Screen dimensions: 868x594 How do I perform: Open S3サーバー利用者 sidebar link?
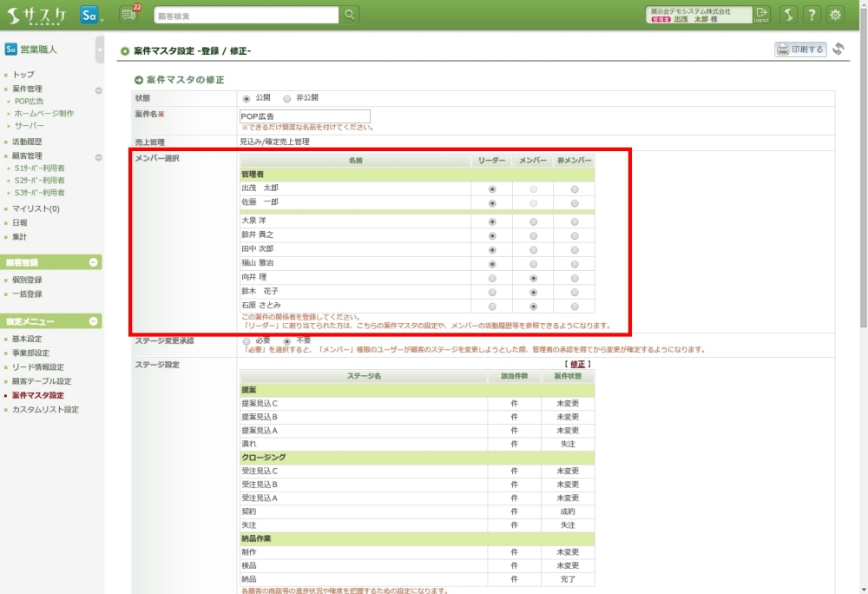coord(39,193)
